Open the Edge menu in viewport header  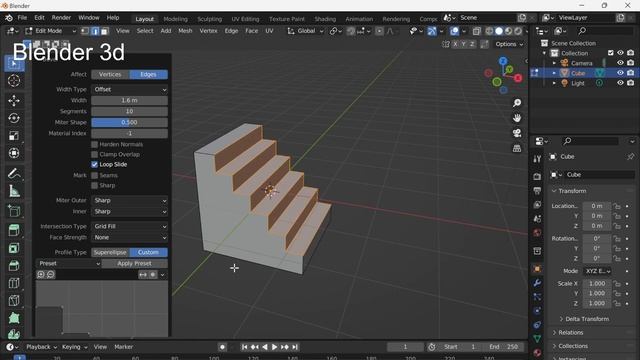point(231,31)
